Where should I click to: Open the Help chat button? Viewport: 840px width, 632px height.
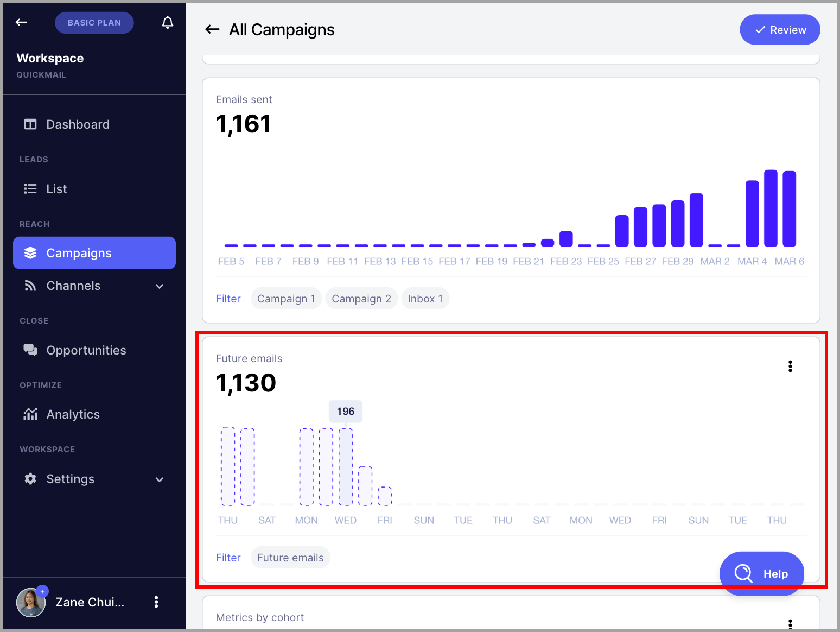coord(761,573)
